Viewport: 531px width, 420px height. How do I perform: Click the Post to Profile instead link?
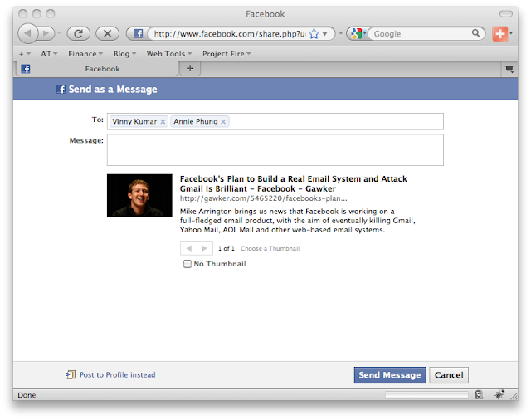coord(118,375)
